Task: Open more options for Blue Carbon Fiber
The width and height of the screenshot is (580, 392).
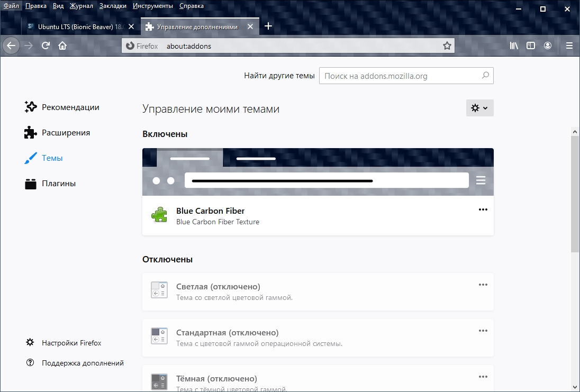Action: coord(483,209)
